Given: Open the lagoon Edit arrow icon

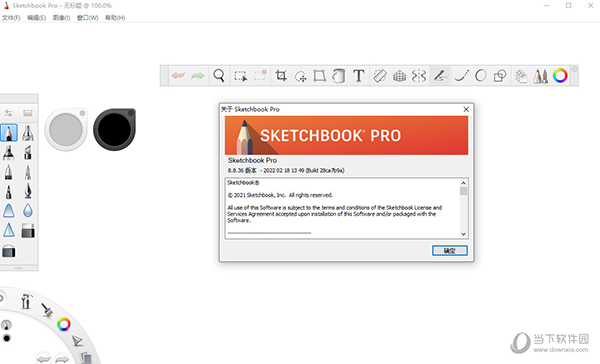Looking at the screenshot, I should pos(77,341).
